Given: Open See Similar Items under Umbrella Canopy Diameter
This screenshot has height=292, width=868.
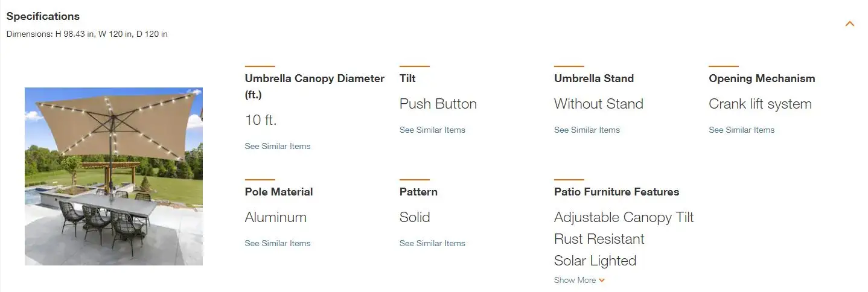Looking at the screenshot, I should point(278,146).
